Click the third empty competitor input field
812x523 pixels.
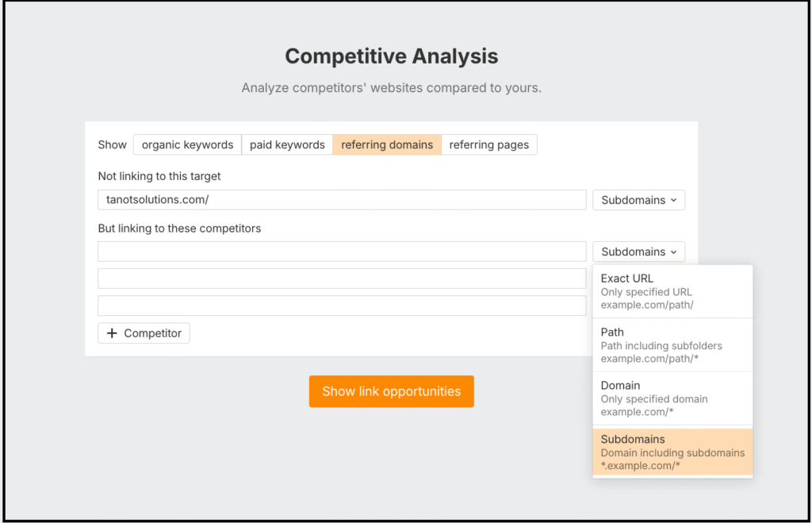point(341,306)
